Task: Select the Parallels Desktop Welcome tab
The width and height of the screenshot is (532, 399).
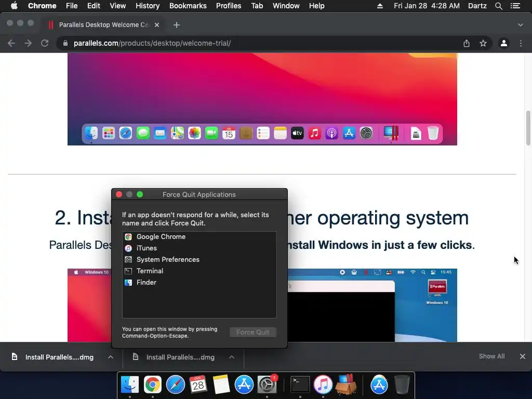Action: (103, 25)
